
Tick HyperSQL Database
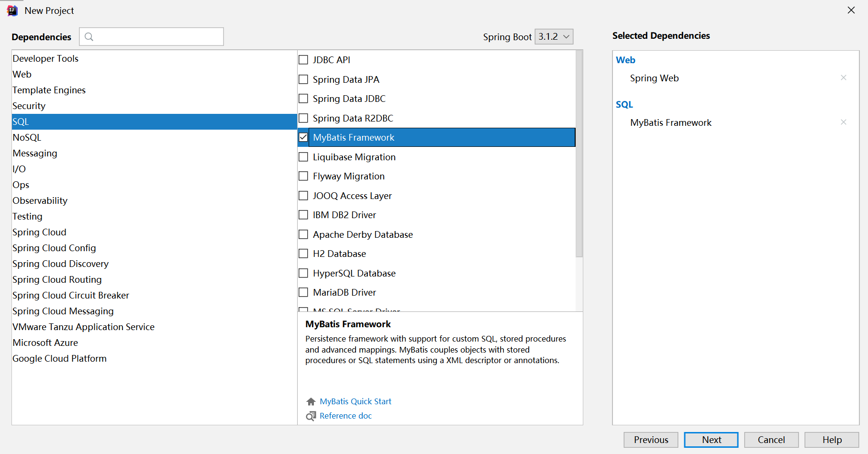tap(303, 273)
